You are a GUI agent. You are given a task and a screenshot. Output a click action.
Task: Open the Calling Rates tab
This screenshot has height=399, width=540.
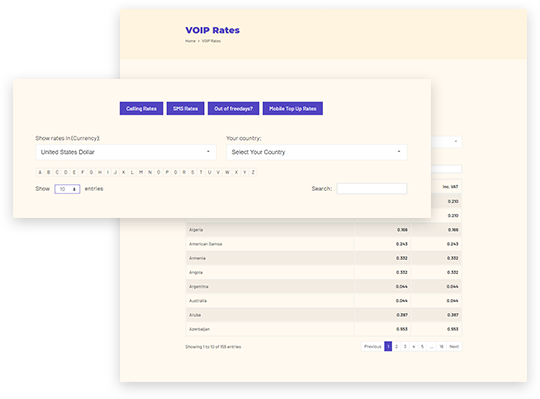click(141, 108)
